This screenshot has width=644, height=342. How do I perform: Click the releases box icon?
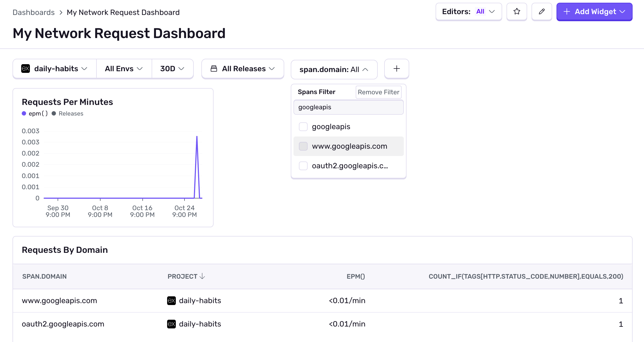click(214, 69)
